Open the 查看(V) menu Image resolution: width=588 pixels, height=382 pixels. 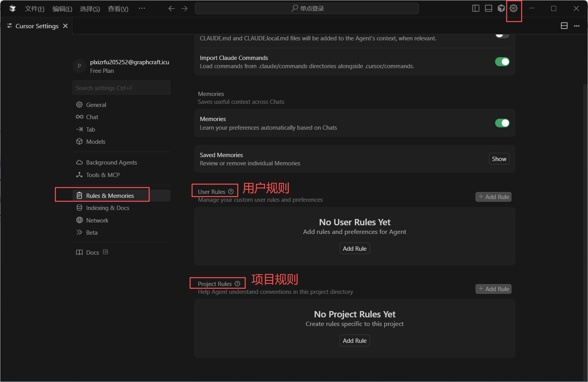[118, 9]
